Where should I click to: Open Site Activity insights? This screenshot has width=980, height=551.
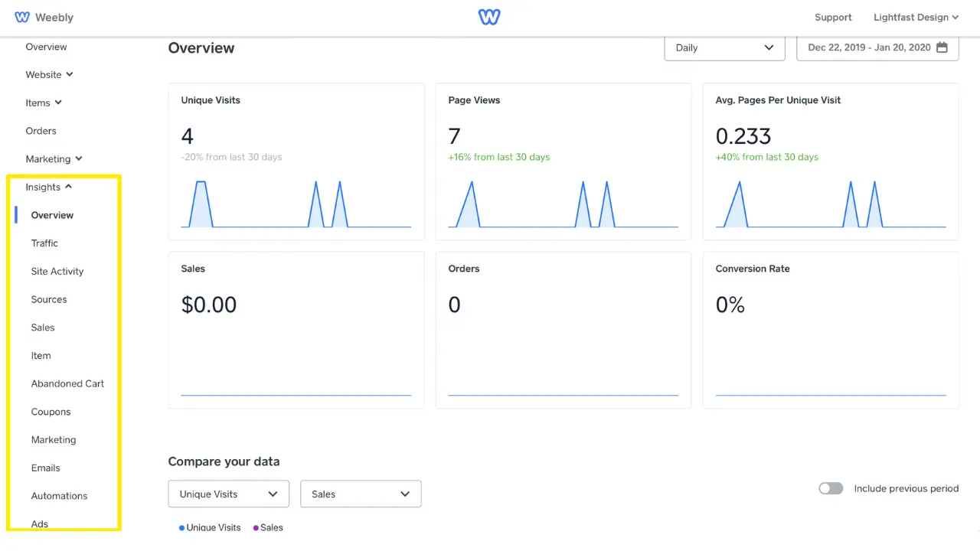click(x=57, y=271)
